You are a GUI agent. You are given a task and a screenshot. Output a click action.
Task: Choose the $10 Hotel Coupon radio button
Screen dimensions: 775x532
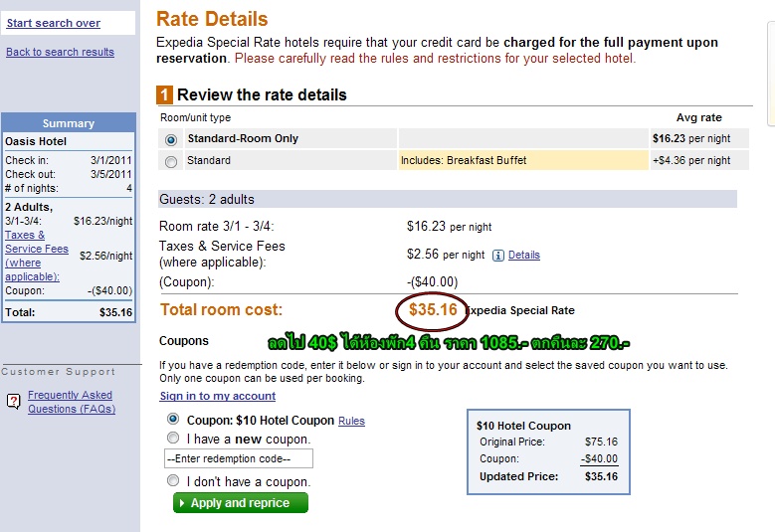(173, 419)
